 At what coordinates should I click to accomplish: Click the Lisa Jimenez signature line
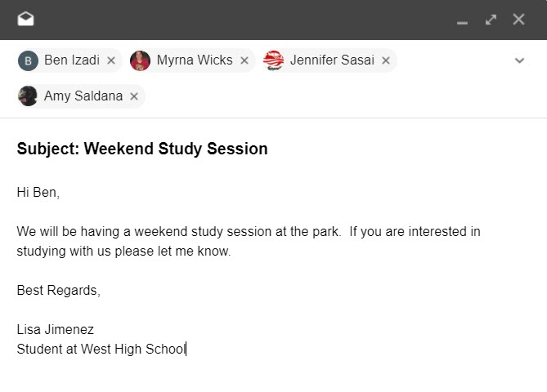[56, 330]
